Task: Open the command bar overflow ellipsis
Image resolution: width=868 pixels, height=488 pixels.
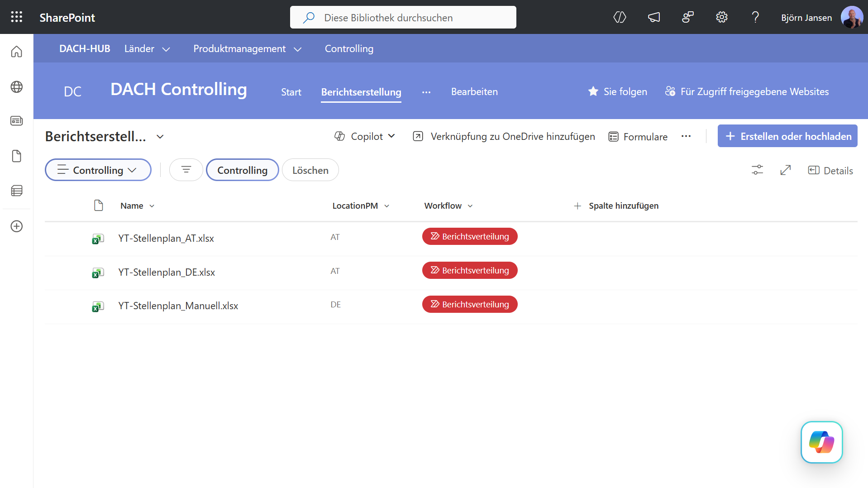Action: pos(686,136)
